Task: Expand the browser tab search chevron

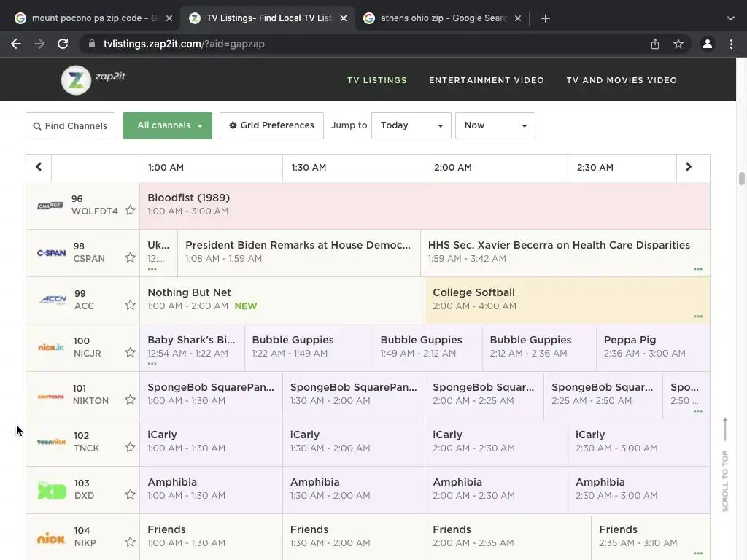Action: point(731,18)
